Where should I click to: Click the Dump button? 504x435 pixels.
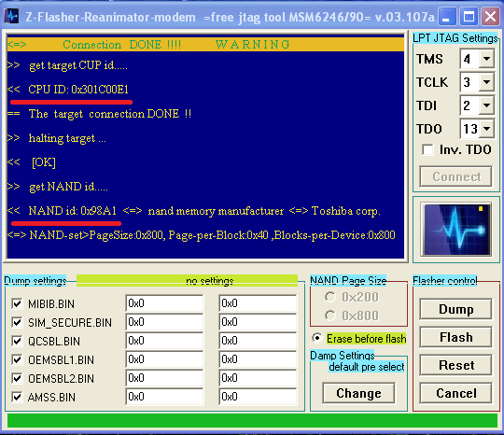455,309
